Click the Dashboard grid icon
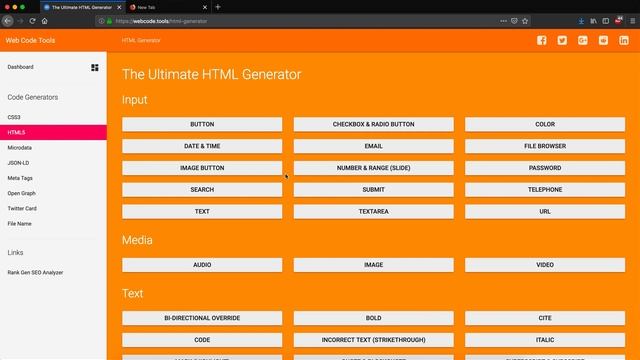Screen dimensions: 640x360 click(x=95, y=67)
